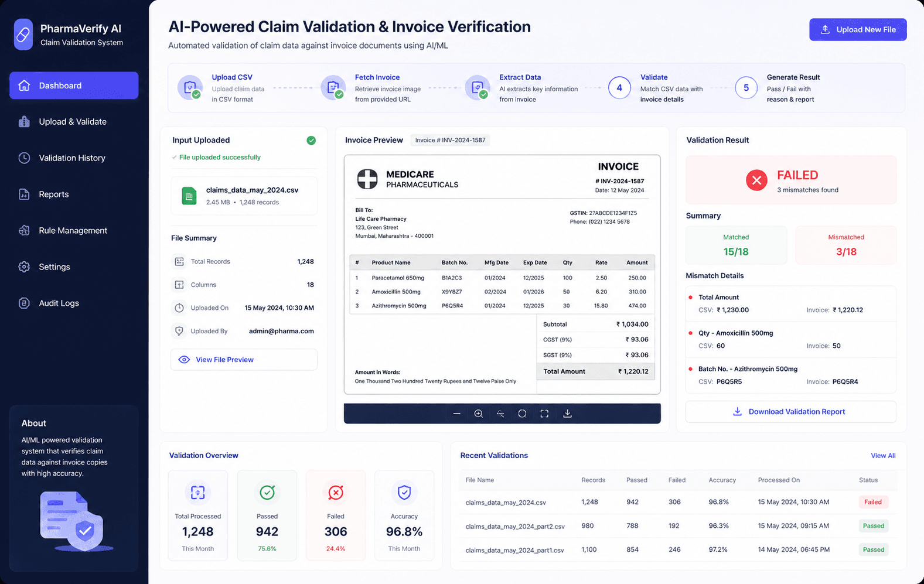Click the Uploaded On clock icon
Image resolution: width=924 pixels, height=584 pixels.
pyautogui.click(x=179, y=308)
